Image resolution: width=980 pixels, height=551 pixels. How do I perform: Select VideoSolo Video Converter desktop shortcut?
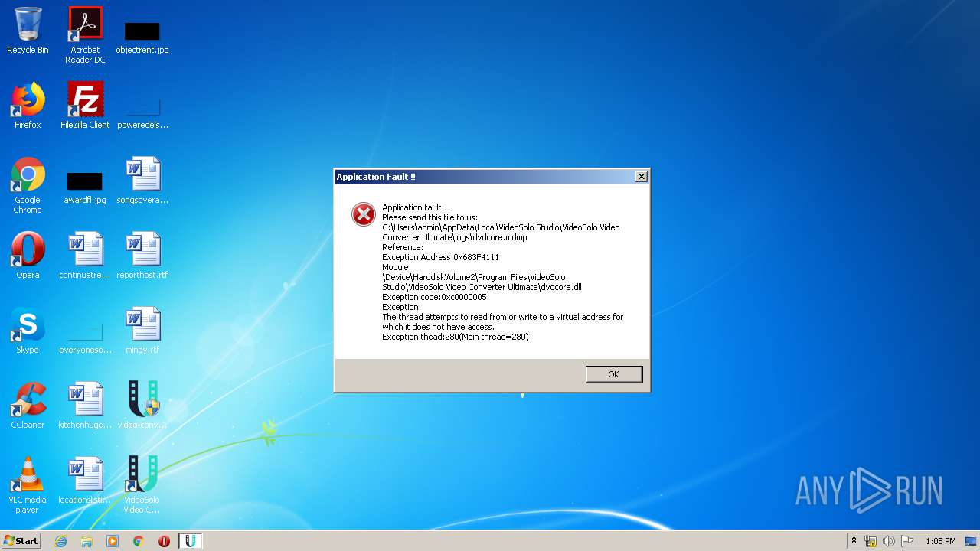pyautogui.click(x=142, y=485)
